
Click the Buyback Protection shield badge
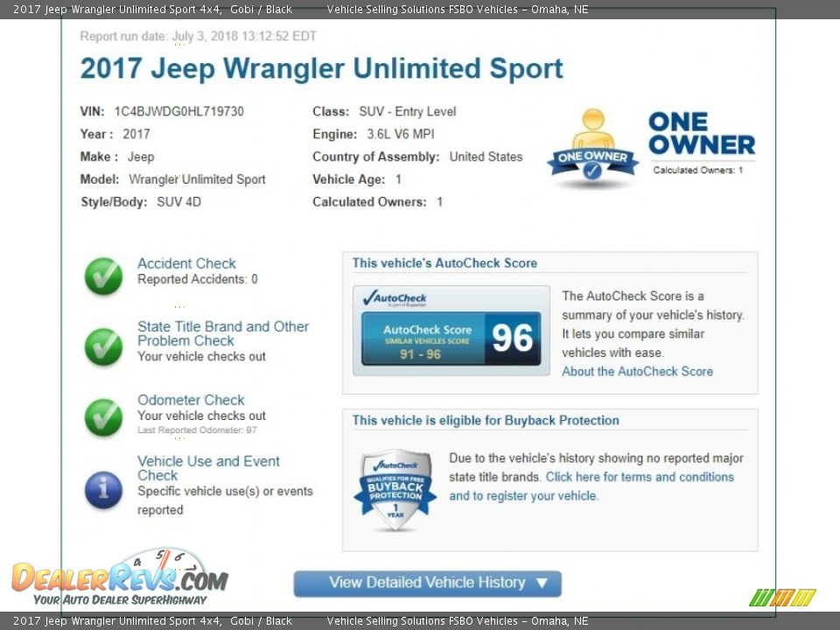[395, 490]
